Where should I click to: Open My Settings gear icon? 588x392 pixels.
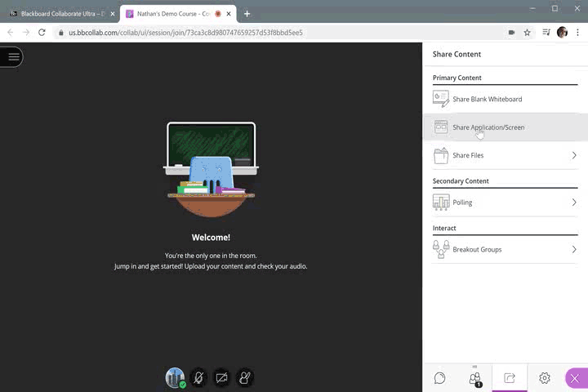click(x=545, y=378)
